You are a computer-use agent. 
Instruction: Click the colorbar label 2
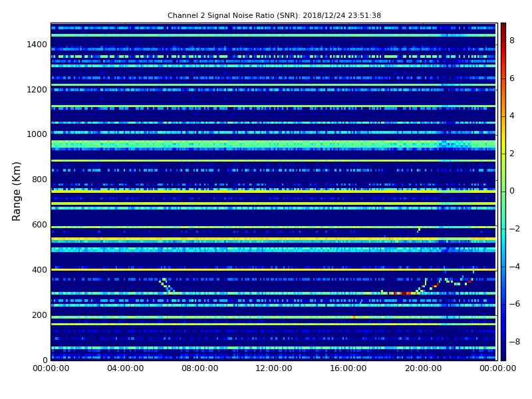pyautogui.click(x=512, y=154)
